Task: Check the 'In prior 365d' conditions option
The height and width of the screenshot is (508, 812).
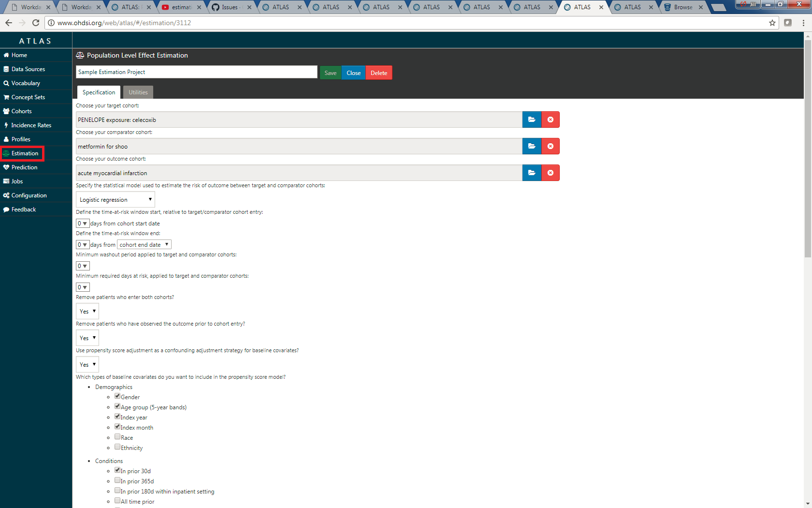Action: [x=117, y=480]
